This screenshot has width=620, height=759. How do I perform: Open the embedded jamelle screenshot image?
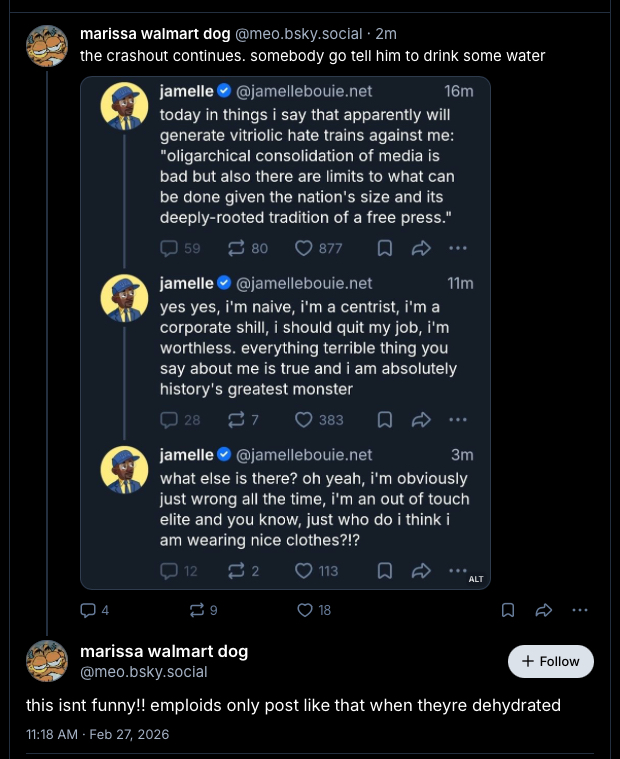(285, 332)
